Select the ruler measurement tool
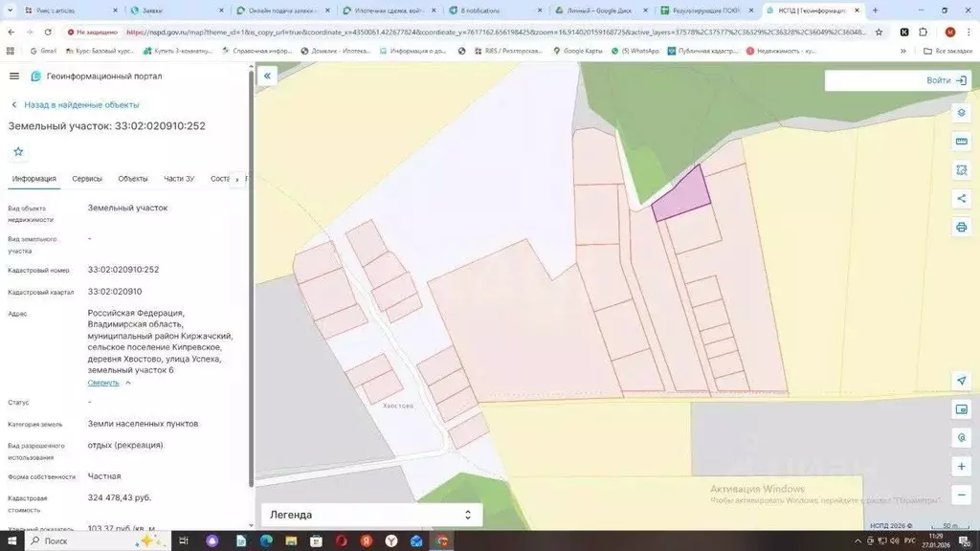 pos(961,142)
